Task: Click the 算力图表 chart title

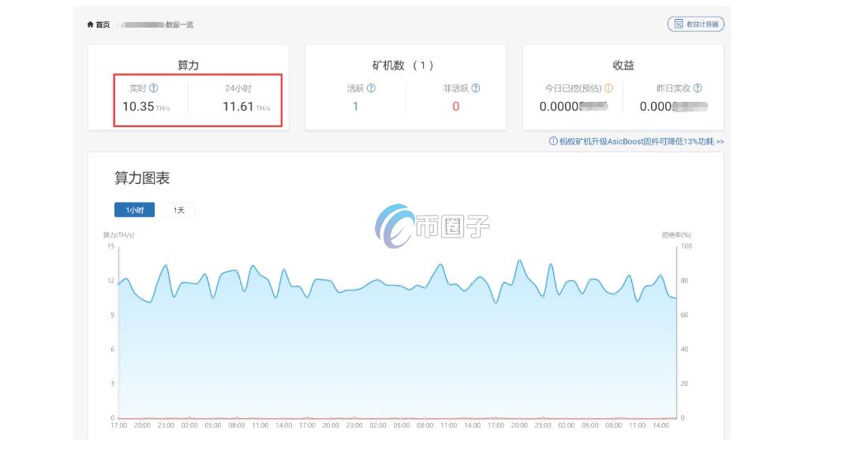Action: [x=142, y=178]
